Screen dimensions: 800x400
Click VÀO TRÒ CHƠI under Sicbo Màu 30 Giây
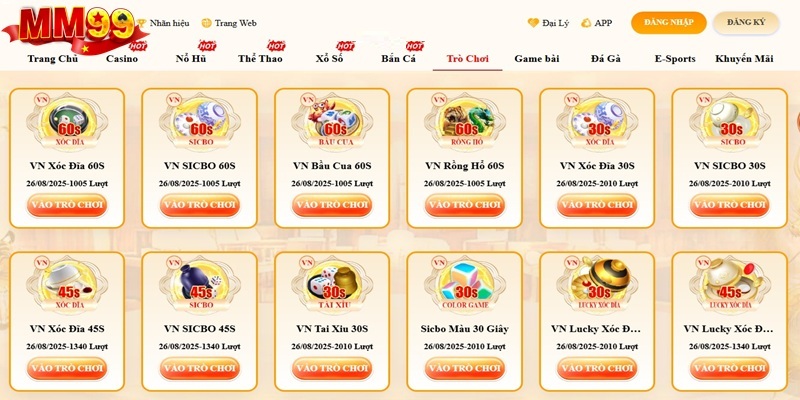465,368
